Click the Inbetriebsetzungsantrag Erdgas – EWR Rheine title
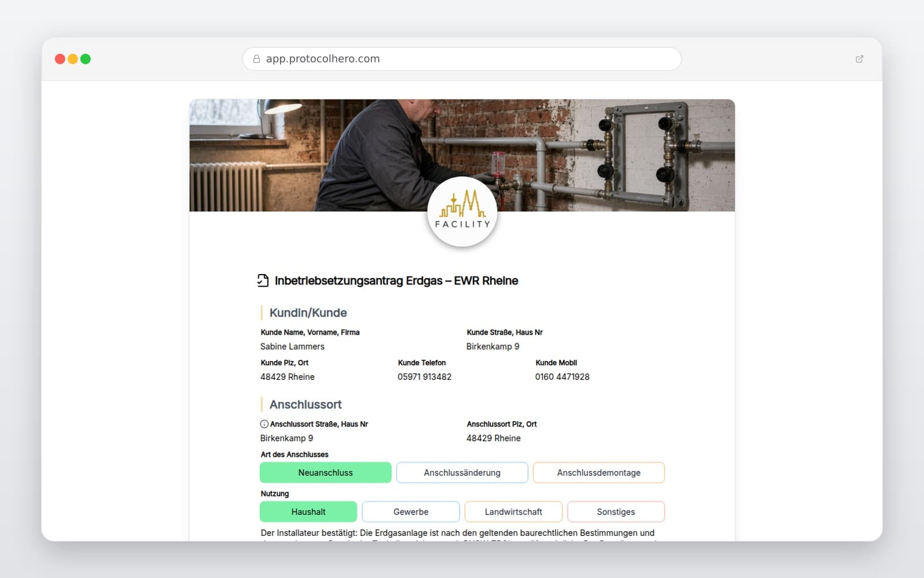The image size is (924, 578). 397,281
